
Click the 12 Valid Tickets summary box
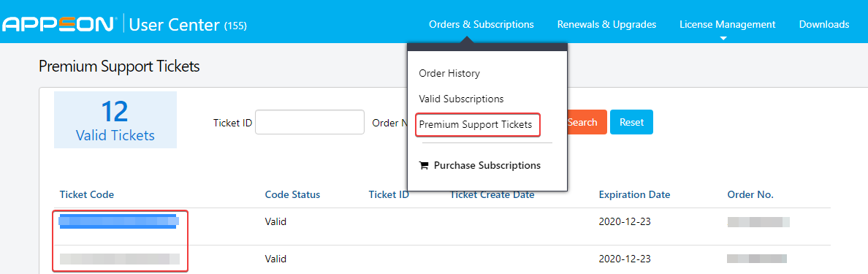coord(115,120)
